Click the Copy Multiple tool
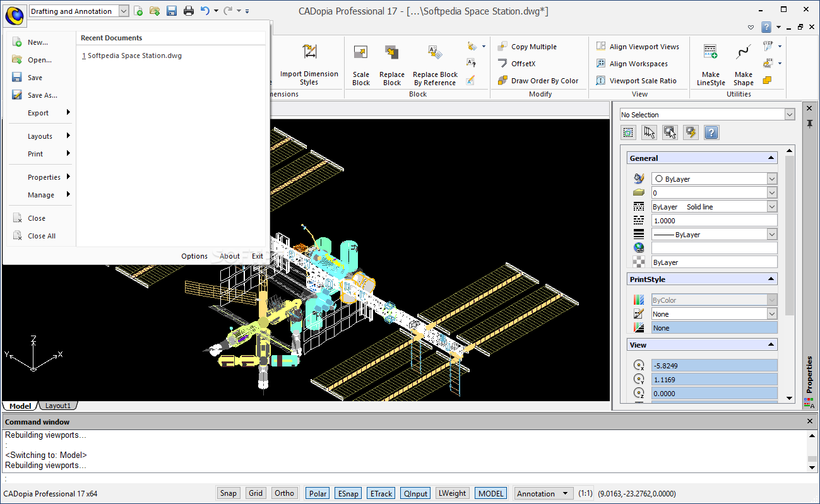Image resolution: width=820 pixels, height=504 pixels. point(526,47)
